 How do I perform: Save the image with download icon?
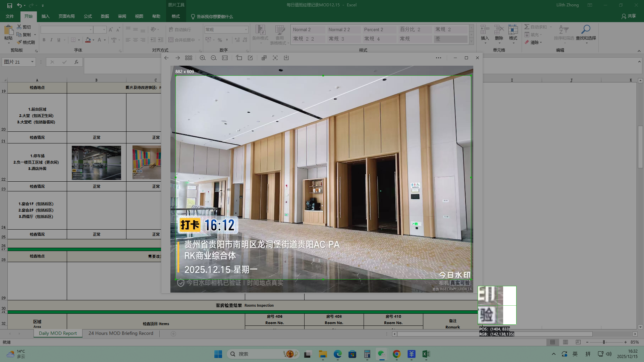pos(286,58)
